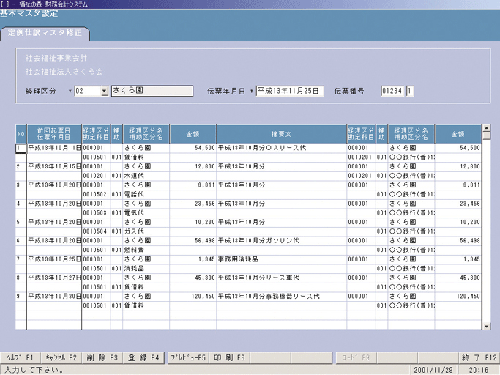This screenshot has height=375, width=500.
Task: Click the status message 入力して下さい。
Action: point(33,370)
